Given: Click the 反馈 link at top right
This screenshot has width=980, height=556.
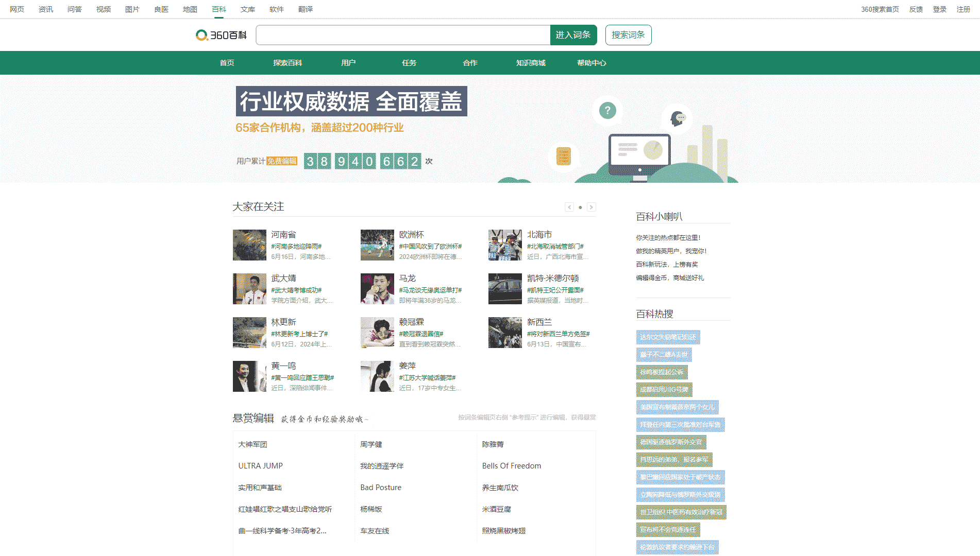Looking at the screenshot, I should point(916,9).
